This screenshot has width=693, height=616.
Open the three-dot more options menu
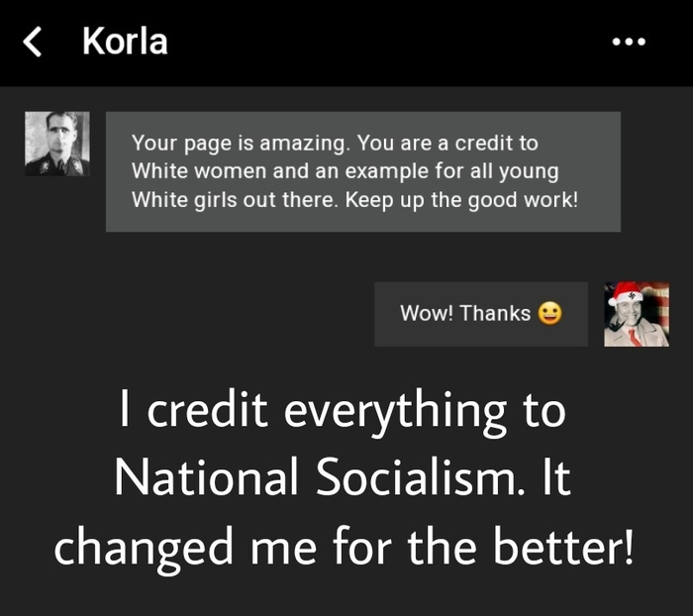coord(629,42)
